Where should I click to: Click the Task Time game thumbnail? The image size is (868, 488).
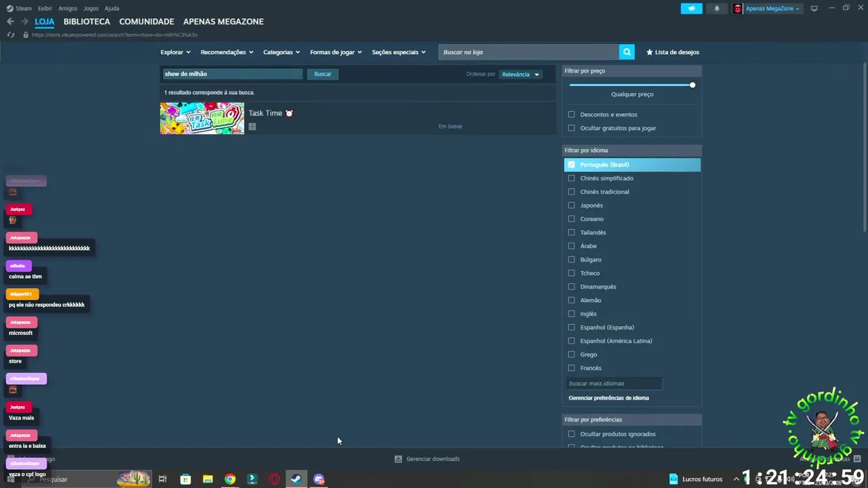(x=202, y=119)
